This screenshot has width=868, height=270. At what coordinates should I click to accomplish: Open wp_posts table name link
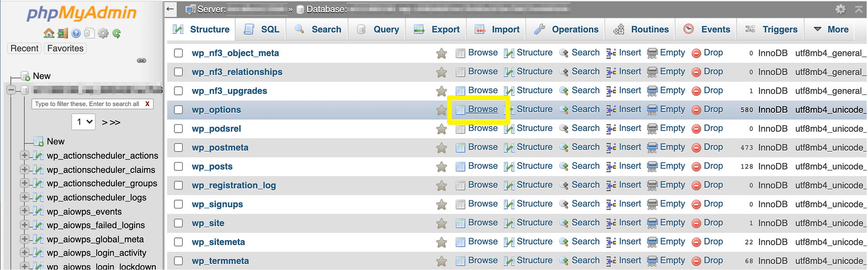212,166
